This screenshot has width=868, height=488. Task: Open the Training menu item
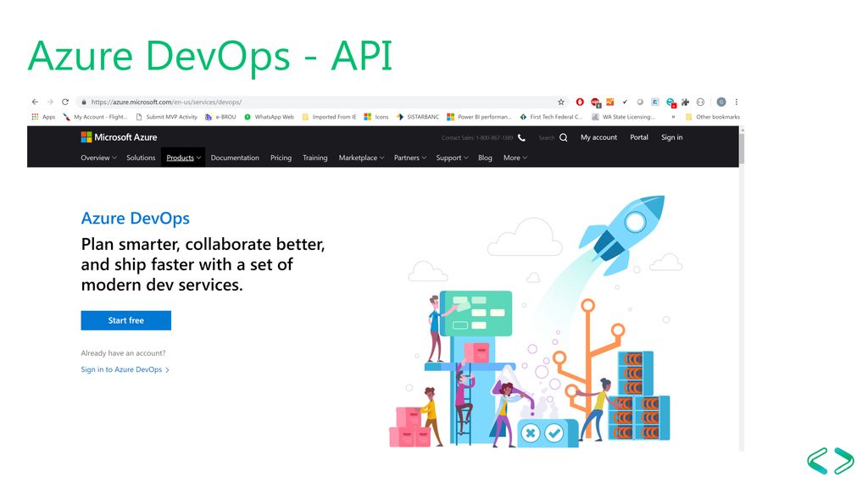point(315,158)
